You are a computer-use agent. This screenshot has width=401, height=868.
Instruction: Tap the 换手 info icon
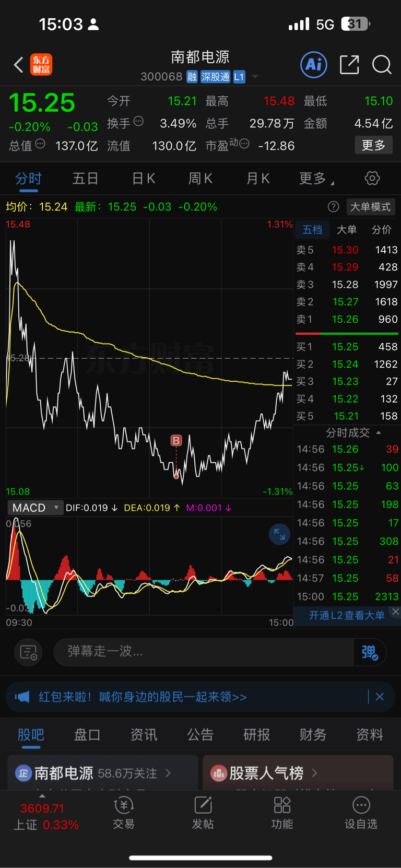point(138,121)
